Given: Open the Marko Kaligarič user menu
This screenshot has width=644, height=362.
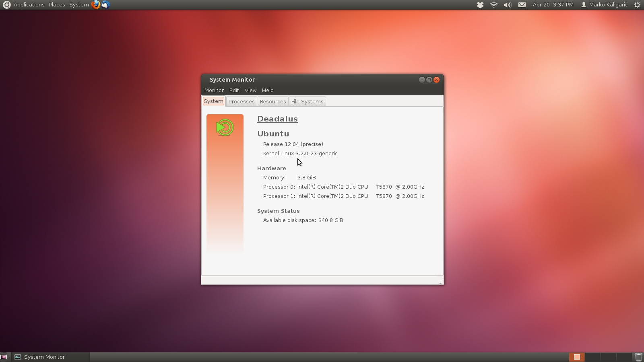Looking at the screenshot, I should click(x=604, y=5).
